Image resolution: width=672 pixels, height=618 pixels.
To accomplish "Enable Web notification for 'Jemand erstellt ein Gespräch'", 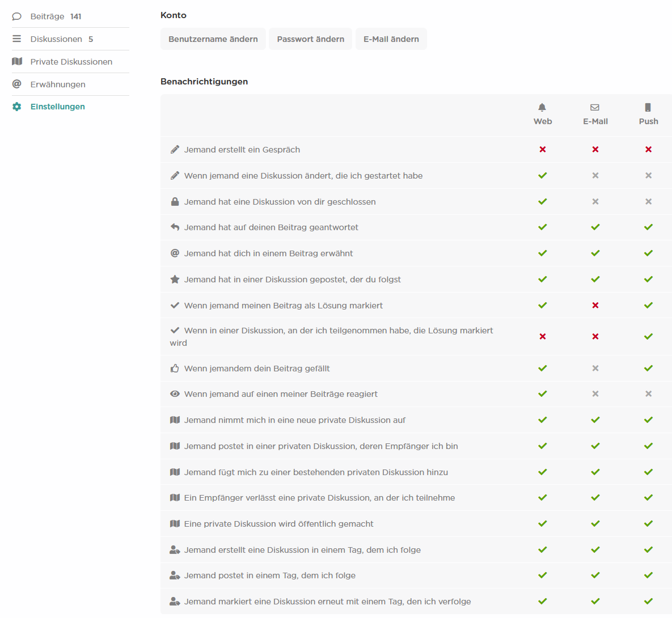I will [543, 150].
